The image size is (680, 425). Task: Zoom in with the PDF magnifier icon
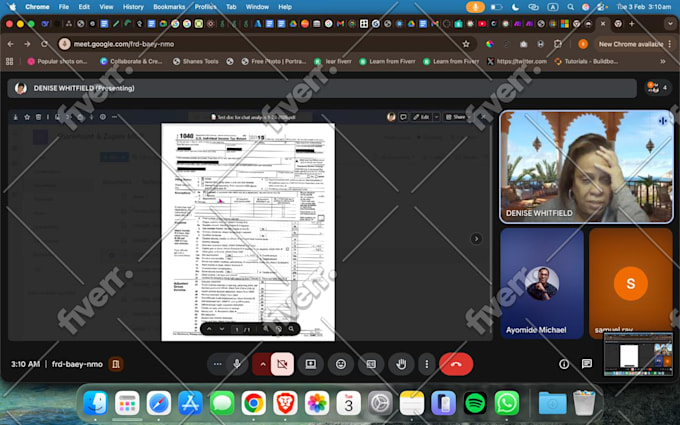pos(291,329)
